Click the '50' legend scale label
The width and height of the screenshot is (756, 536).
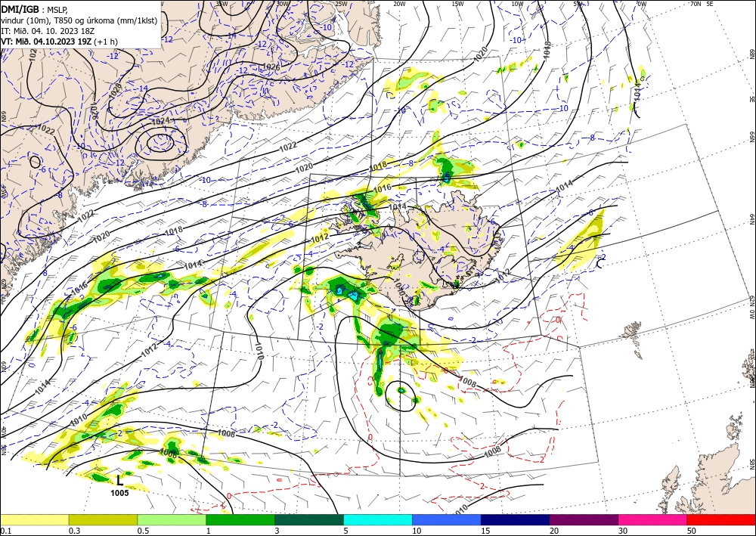click(692, 531)
